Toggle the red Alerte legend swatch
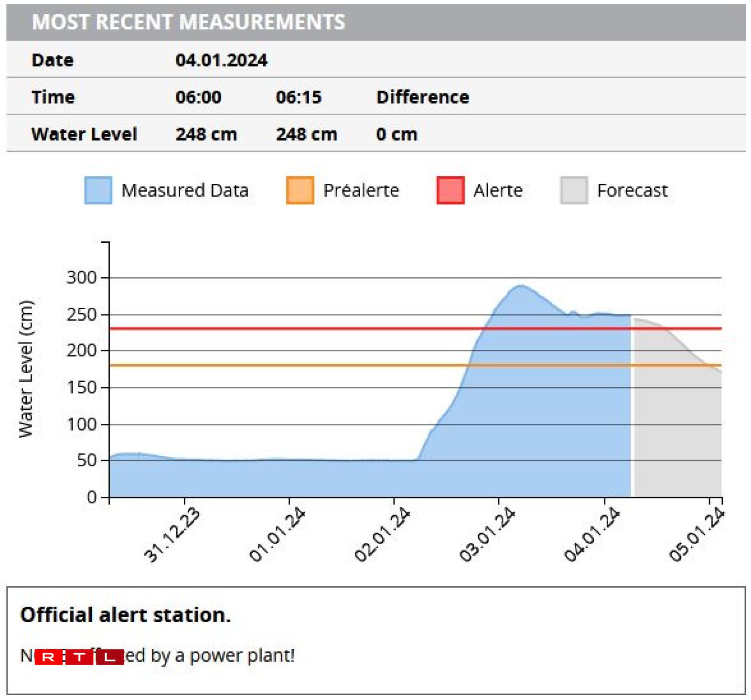Image resolution: width=751 pixels, height=700 pixels. pyautogui.click(x=450, y=190)
